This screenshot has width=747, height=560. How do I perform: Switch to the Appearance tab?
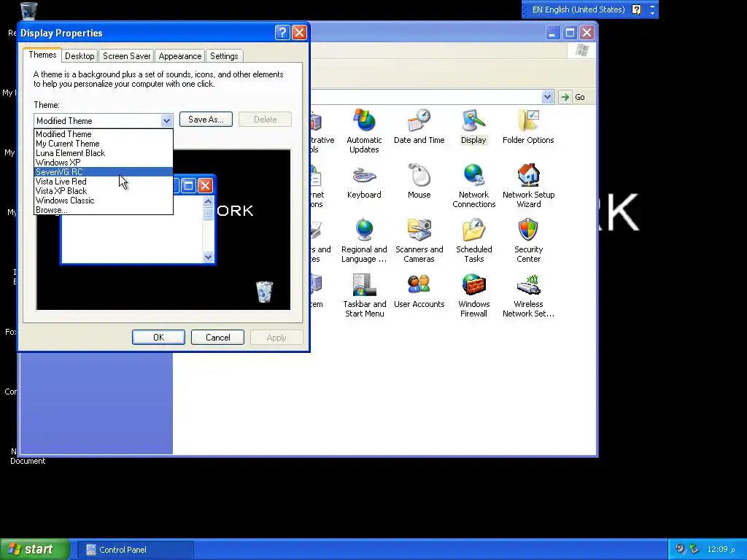pos(180,56)
